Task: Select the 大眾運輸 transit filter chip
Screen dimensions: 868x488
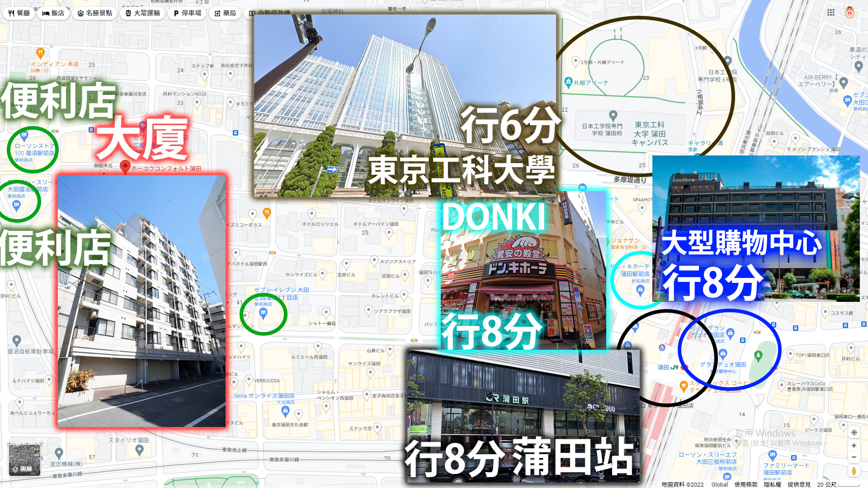Action: click(143, 13)
